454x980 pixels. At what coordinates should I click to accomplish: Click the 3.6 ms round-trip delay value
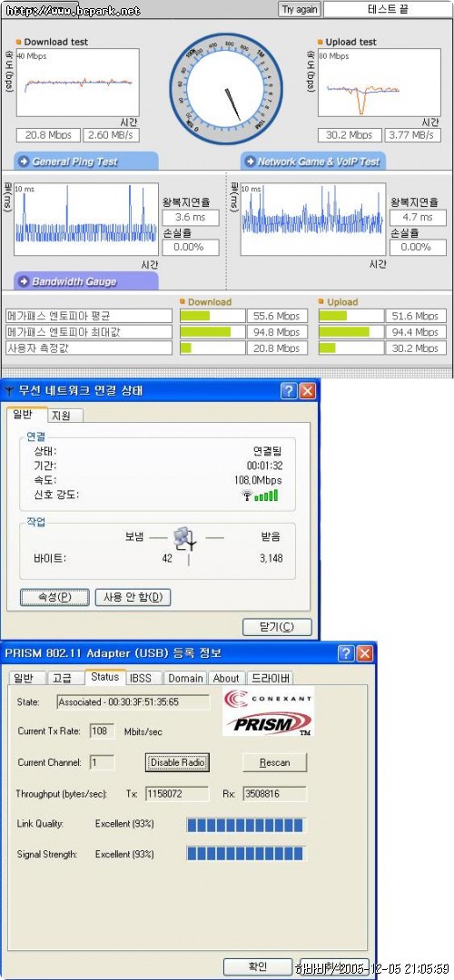tap(191, 218)
